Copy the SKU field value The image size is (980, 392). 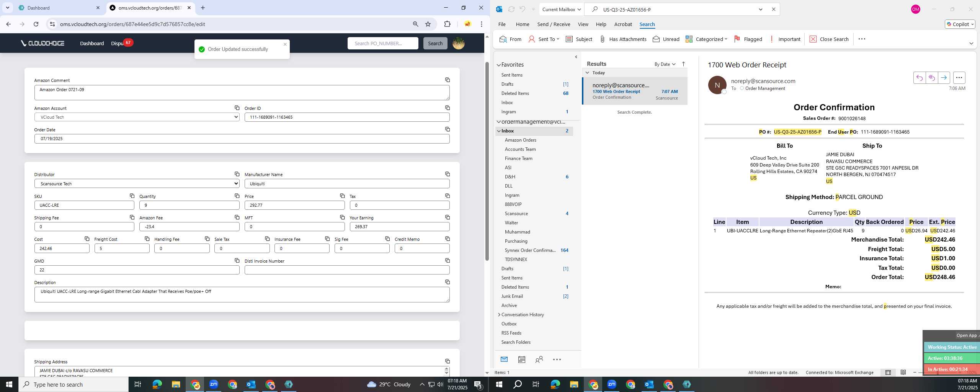(x=132, y=196)
